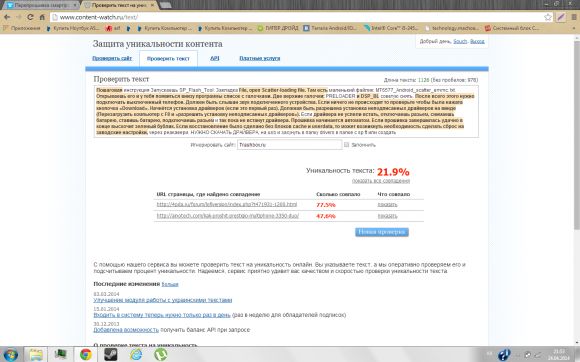
Task: Switch to Проверить сайт tab
Action: [112, 58]
